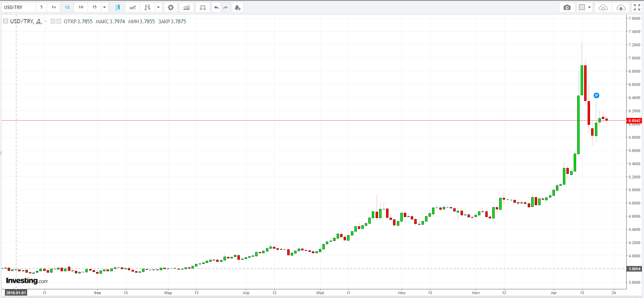This screenshot has height=298, width=644.
Task: Select the 5 minute interval
Action: (41, 7)
